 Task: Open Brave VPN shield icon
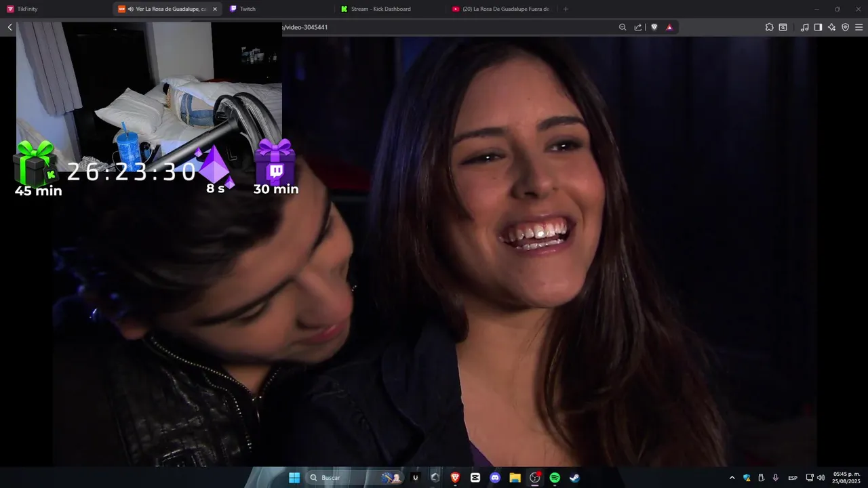pos(845,27)
